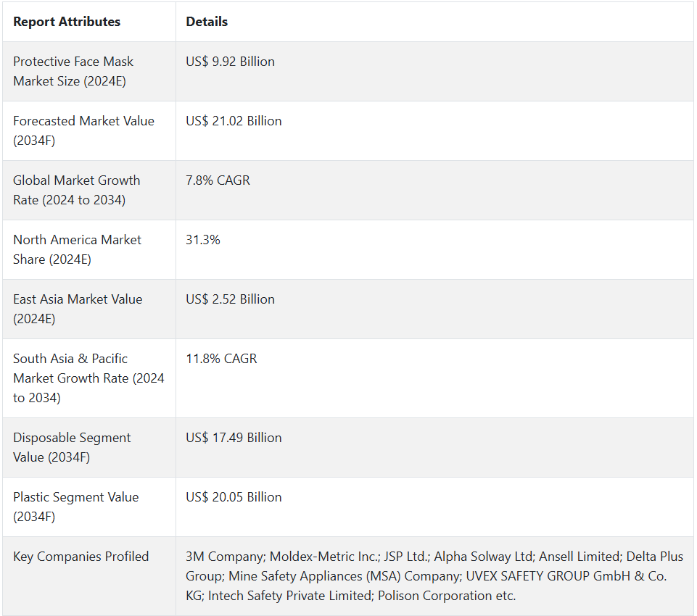Screen dimensions: 697x616
Task: Select the 7.8% CAGR value
Action: click(x=218, y=180)
